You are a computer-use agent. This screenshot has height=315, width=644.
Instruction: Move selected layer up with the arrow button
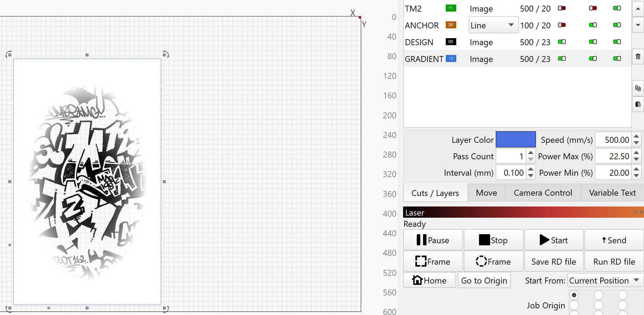(x=638, y=9)
